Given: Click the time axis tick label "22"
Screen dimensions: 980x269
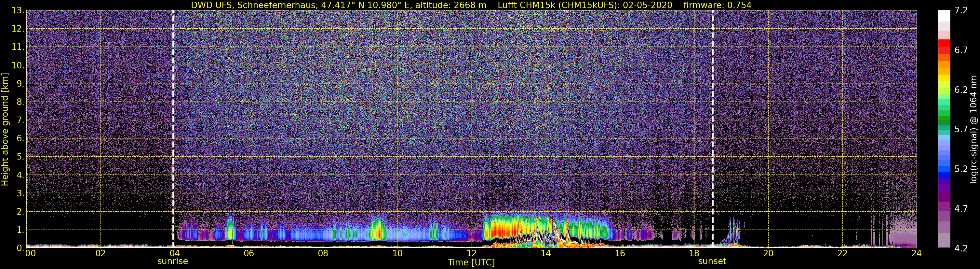Looking at the screenshot, I should click(x=842, y=254).
